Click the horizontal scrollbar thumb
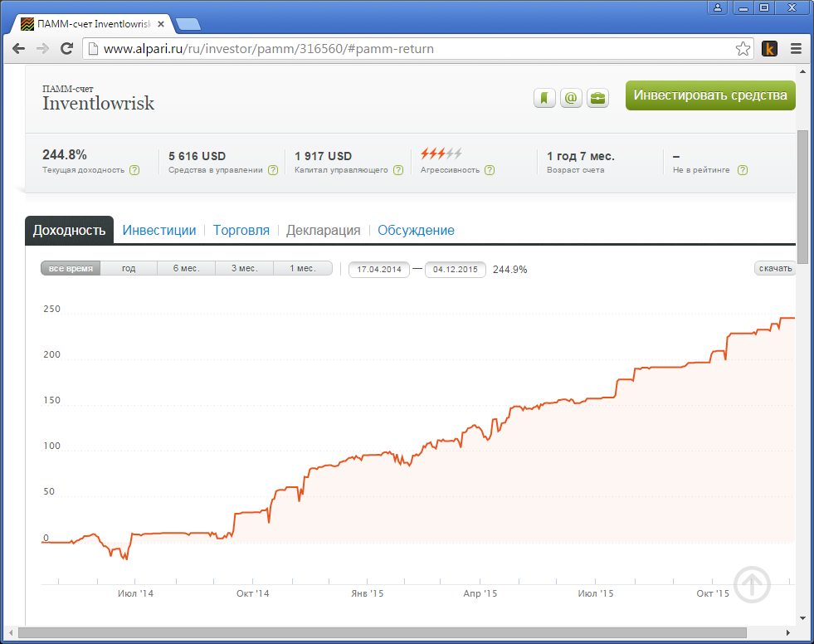The width and height of the screenshot is (814, 644). 383,632
